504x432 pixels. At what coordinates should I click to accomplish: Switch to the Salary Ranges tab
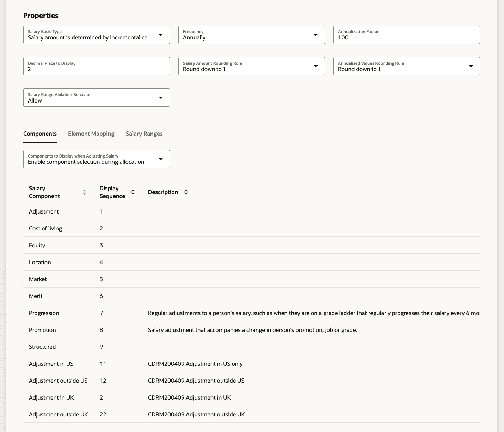pos(144,134)
